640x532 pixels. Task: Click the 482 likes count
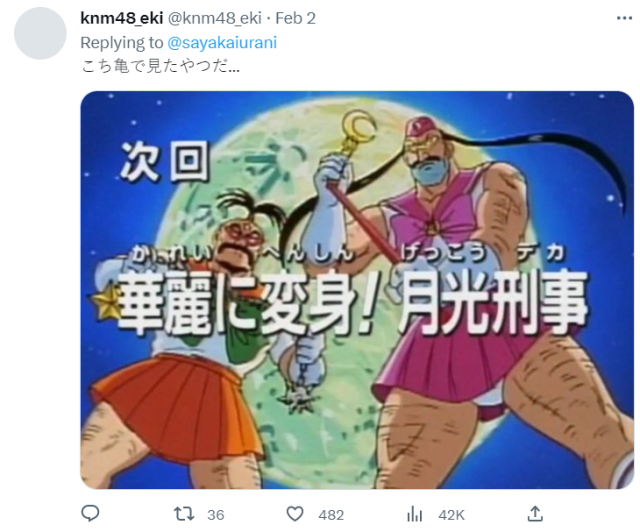[331, 515]
